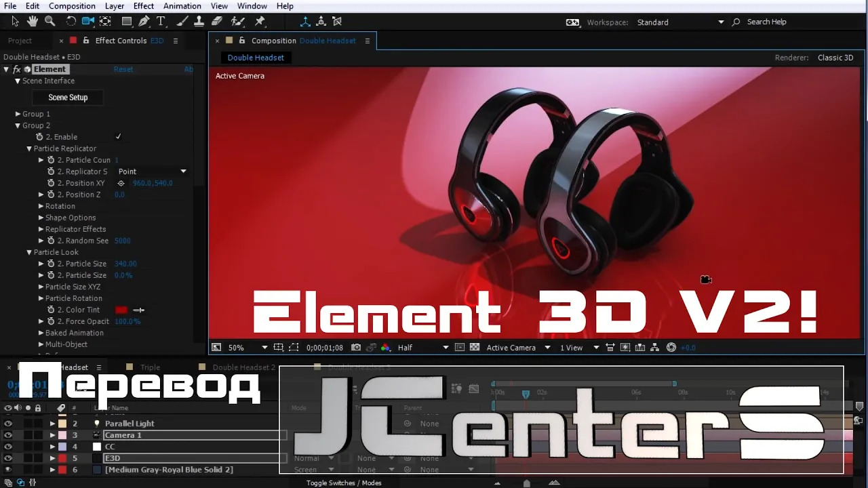Open the Animation menu
Screen dimensions: 868x488
pos(182,6)
